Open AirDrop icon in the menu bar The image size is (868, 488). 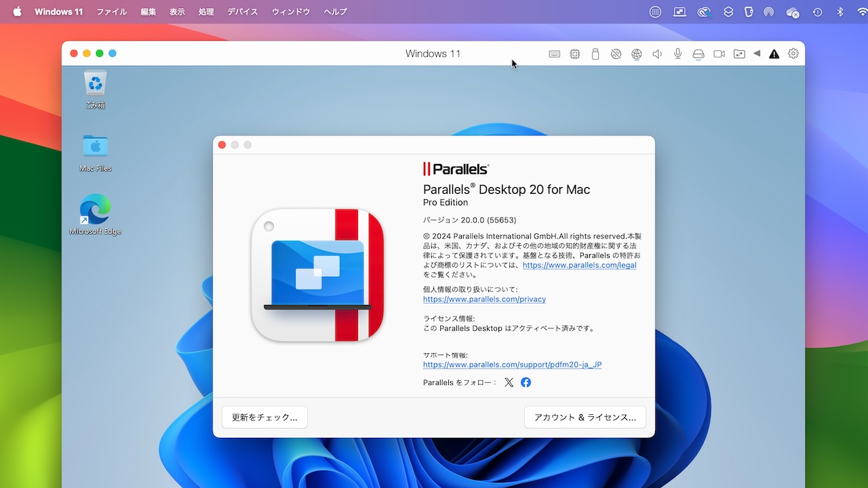769,12
